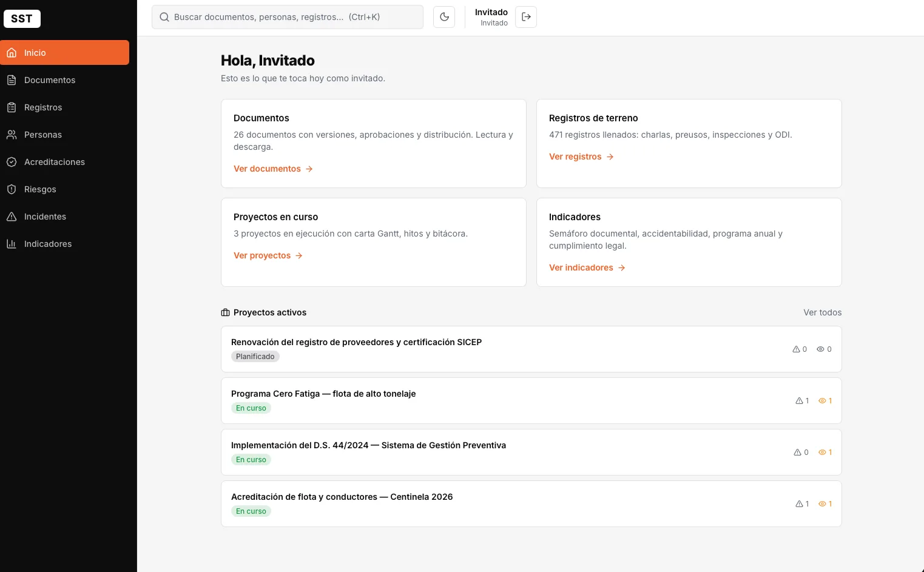Click the SST logo in the sidebar
The image size is (924, 572).
click(x=22, y=19)
